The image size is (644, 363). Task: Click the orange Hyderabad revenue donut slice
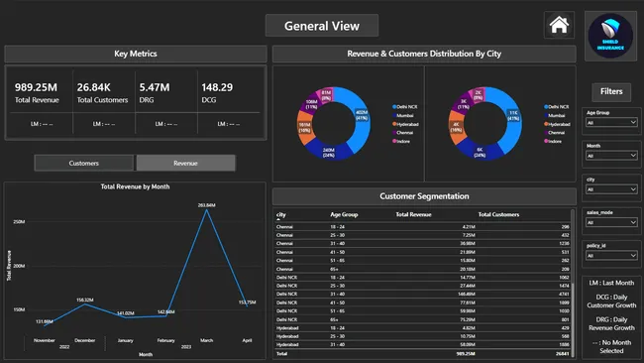tap(304, 128)
